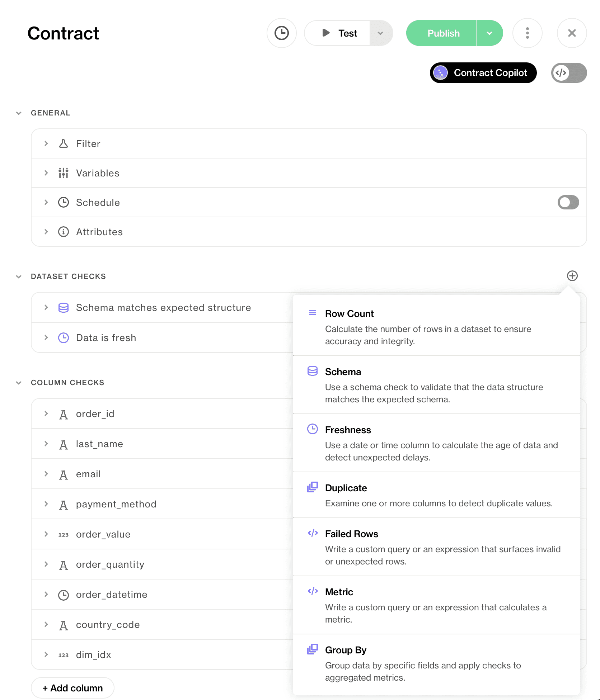Click the Data is fresh clock icon

[x=64, y=338]
